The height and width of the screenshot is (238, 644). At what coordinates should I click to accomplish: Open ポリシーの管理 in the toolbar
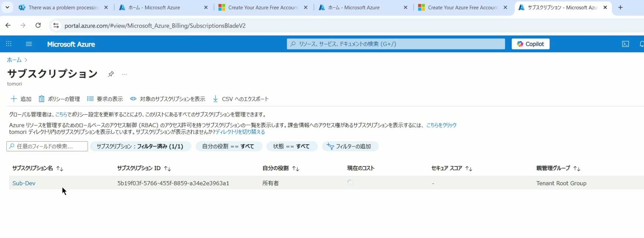pyautogui.click(x=59, y=99)
